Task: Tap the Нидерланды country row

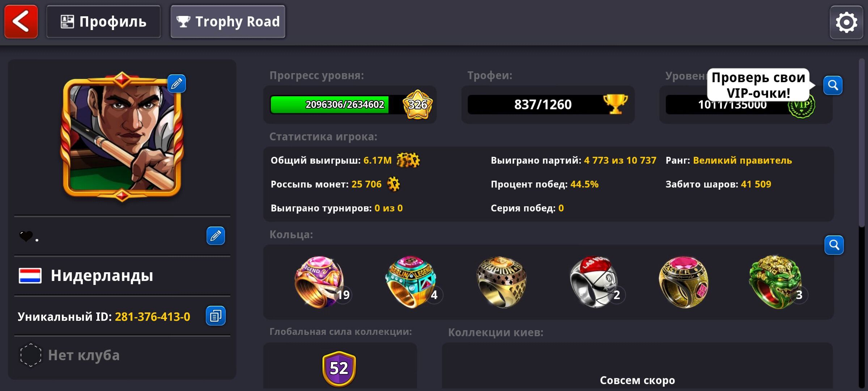Action: click(122, 276)
